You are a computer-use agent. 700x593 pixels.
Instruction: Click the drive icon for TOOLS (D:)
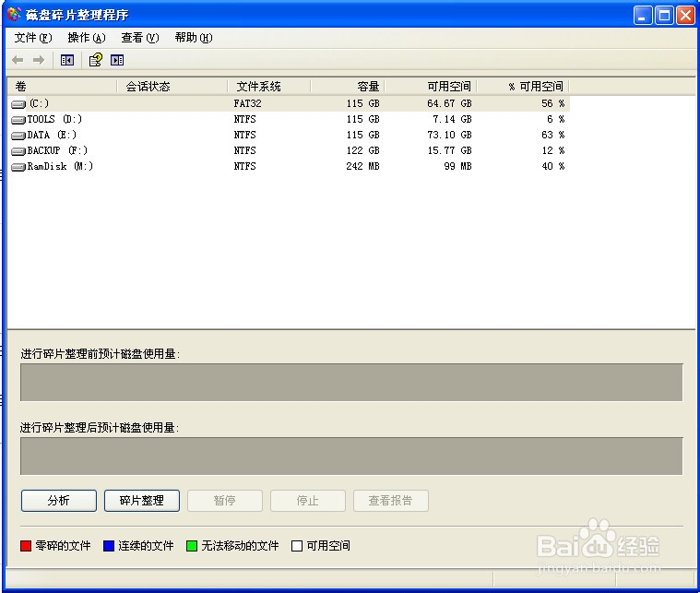tap(18, 120)
